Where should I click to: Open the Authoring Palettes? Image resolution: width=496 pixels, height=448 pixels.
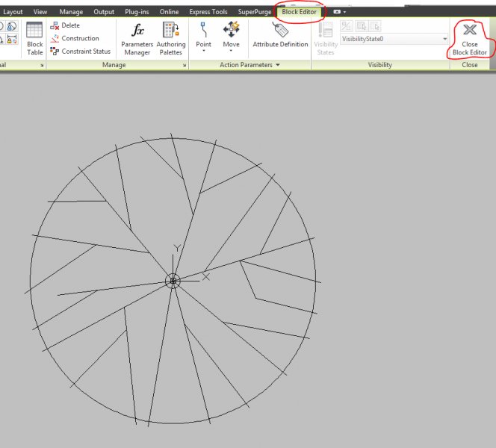(170, 37)
